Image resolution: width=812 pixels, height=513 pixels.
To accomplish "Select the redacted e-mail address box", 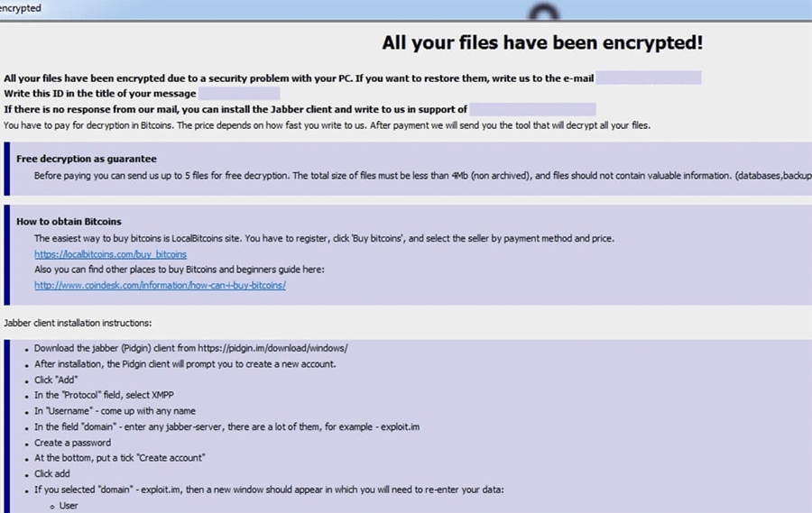I will [x=648, y=78].
